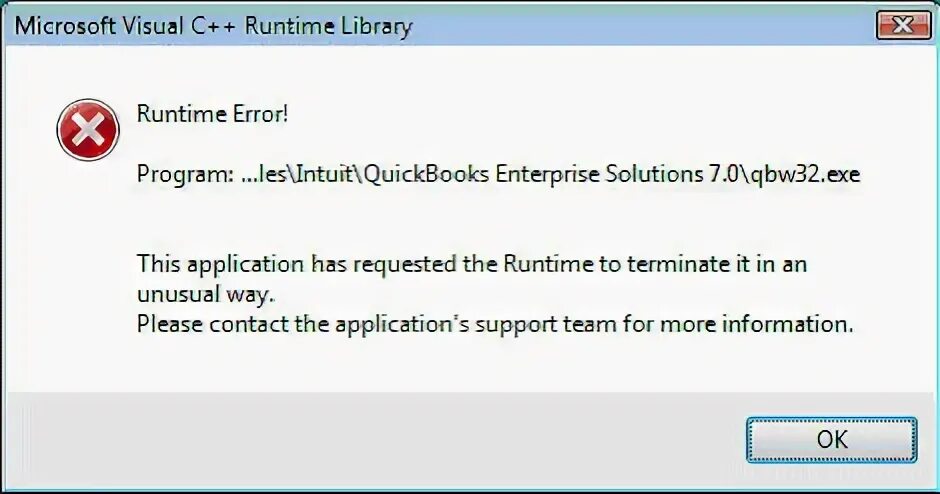This screenshot has height=494, width=940.
Task: Click the Program: label
Action: (185, 174)
